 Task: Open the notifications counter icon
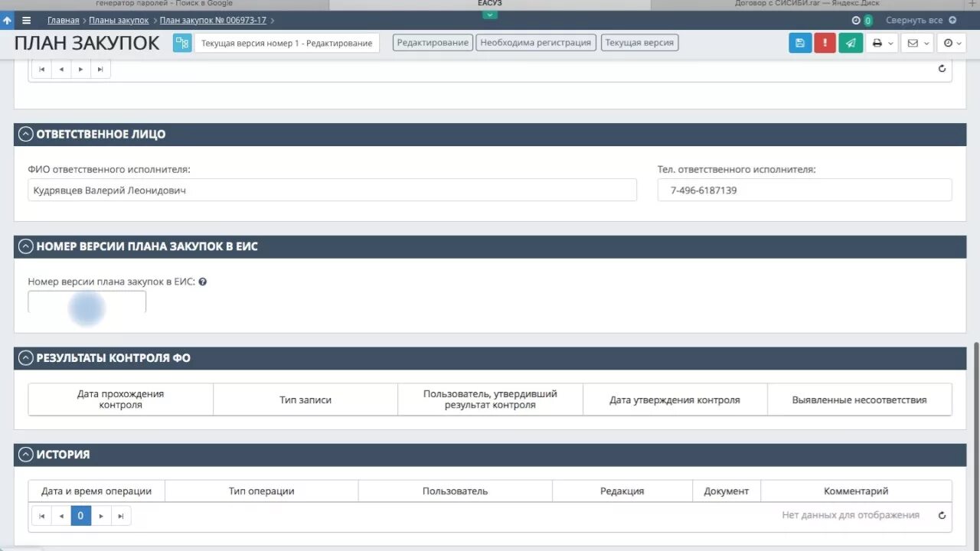[862, 21]
